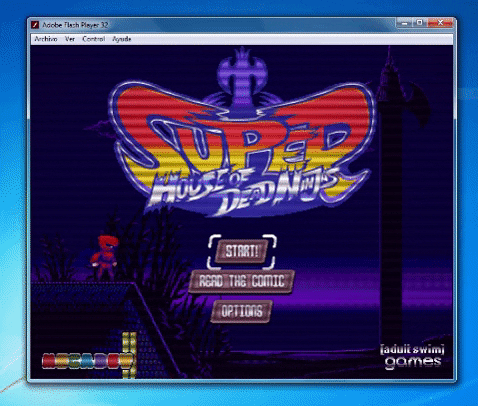Start the game with START! button
The width and height of the screenshot is (478, 406).
(242, 252)
